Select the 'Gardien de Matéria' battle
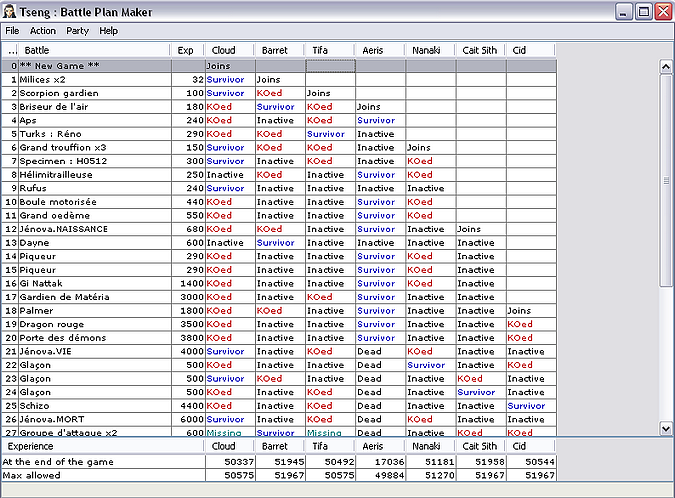The image size is (675, 498). point(279,297)
